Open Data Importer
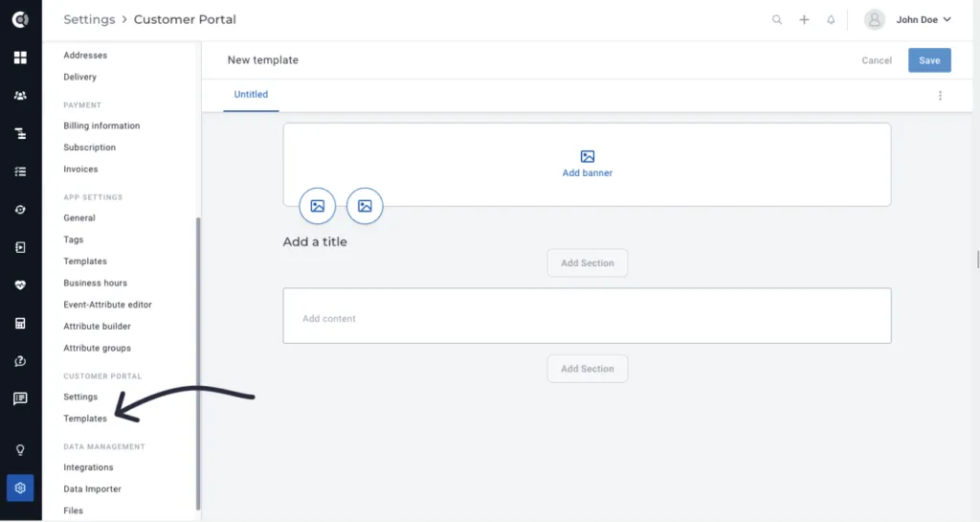This screenshot has width=980, height=522. pyautogui.click(x=92, y=488)
